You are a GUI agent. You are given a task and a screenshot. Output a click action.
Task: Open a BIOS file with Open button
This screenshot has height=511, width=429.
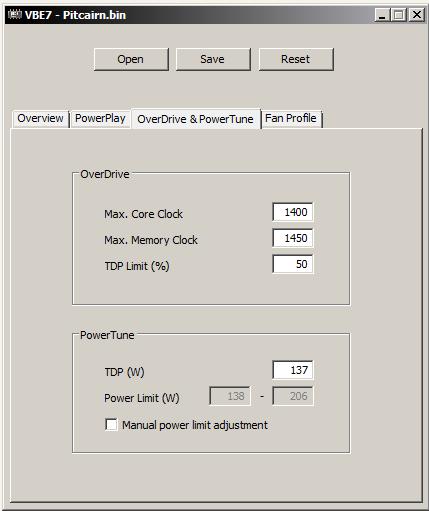pos(131,59)
